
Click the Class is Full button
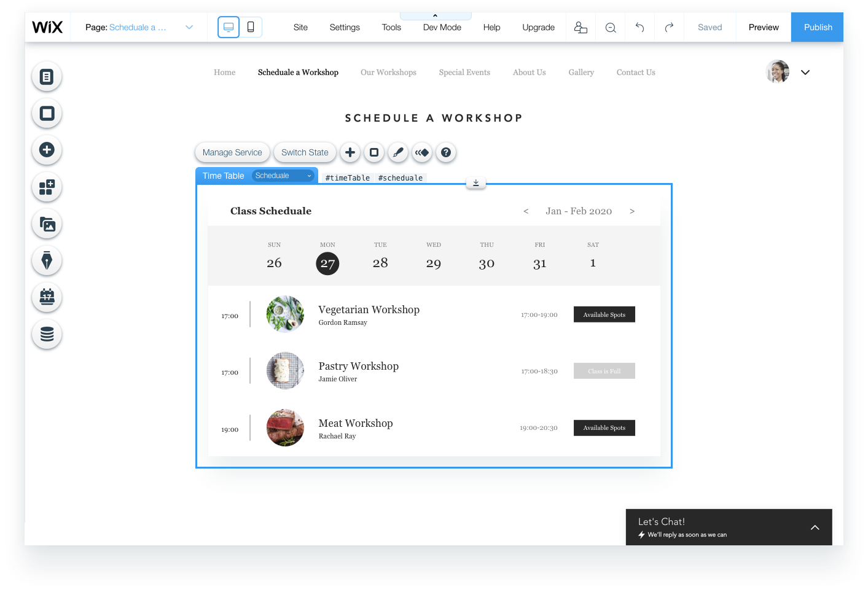604,371
